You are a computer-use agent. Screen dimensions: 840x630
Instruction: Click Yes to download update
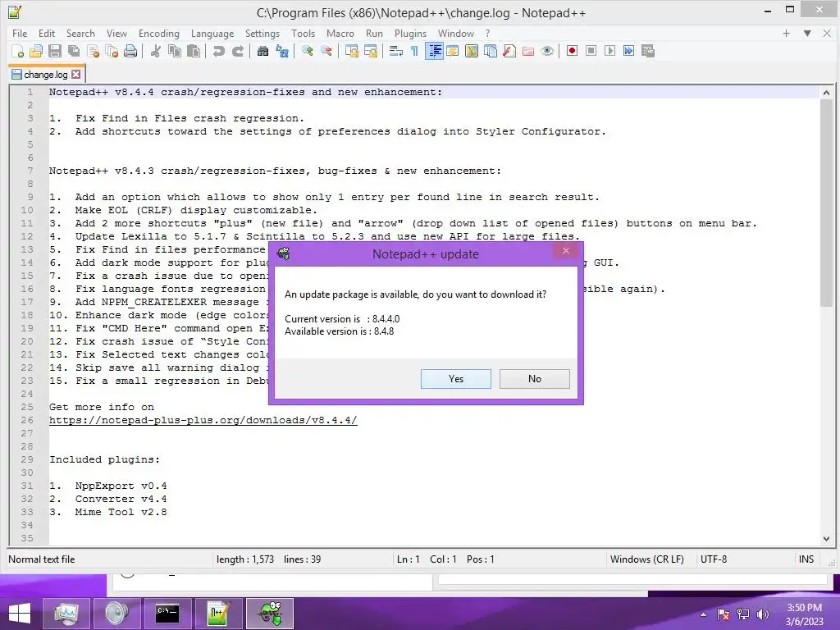pos(456,379)
